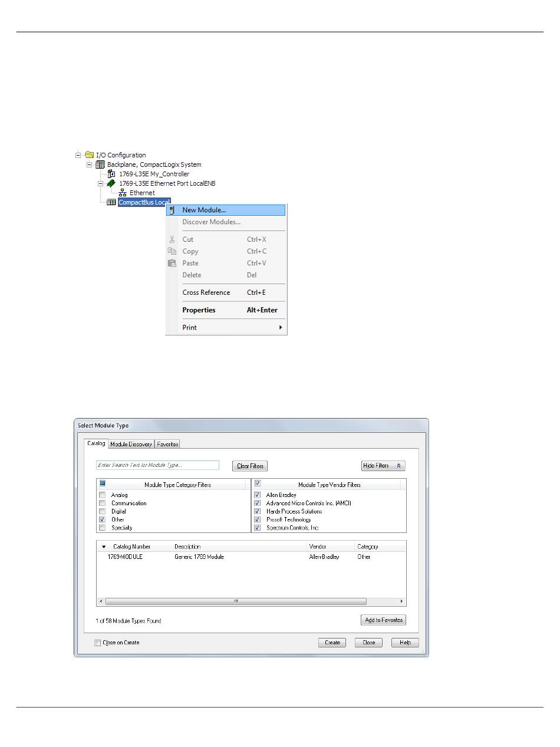
Task: Click the Close button in Select Module Type
Action: click(368, 643)
